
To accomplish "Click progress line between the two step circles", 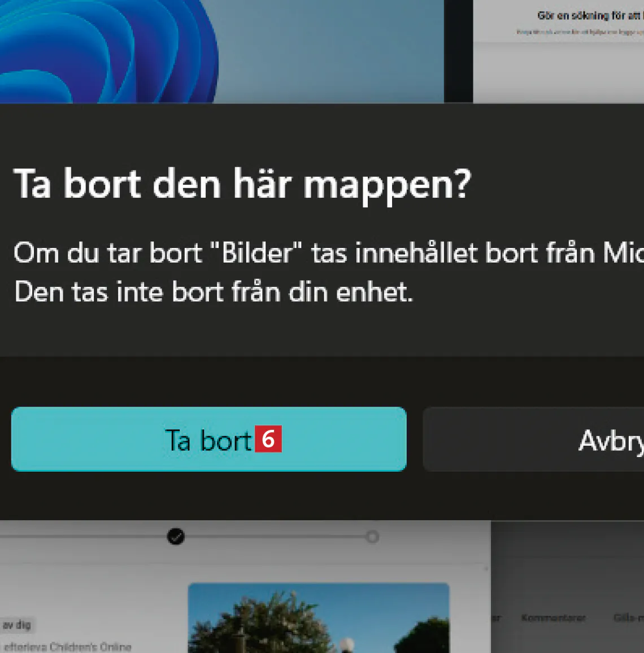I will tap(275, 537).
